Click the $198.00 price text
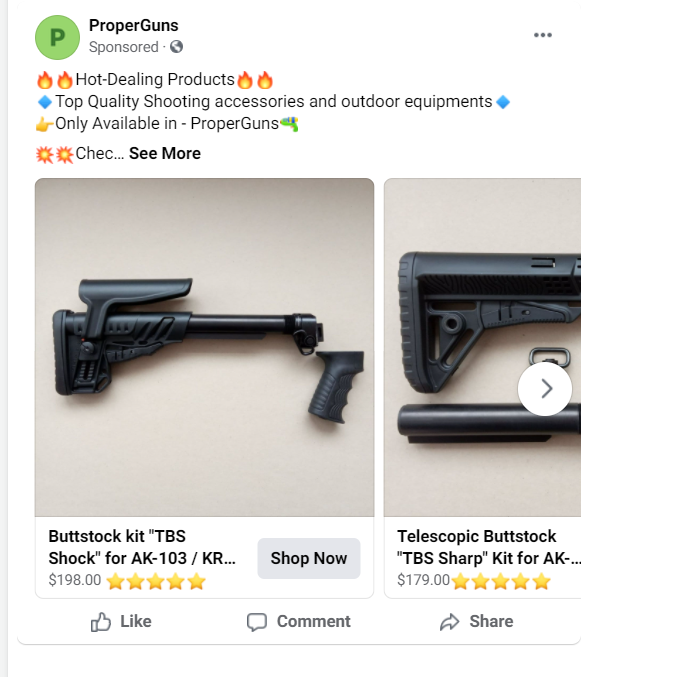This screenshot has width=682, height=677. pyautogui.click(x=75, y=580)
